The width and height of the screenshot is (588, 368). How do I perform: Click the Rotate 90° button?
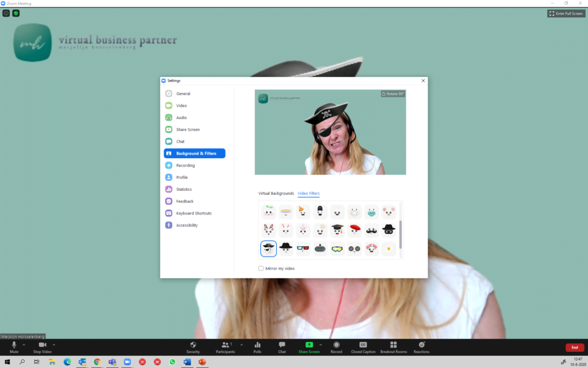pos(393,94)
